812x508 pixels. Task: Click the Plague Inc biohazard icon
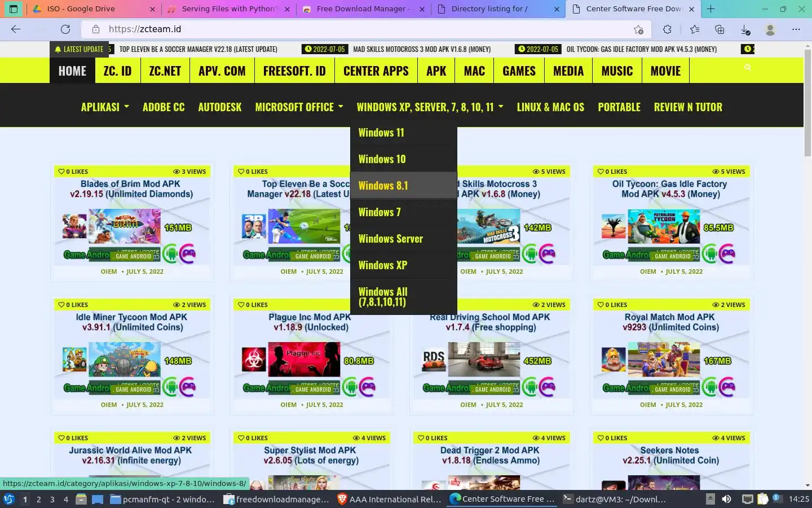(254, 360)
